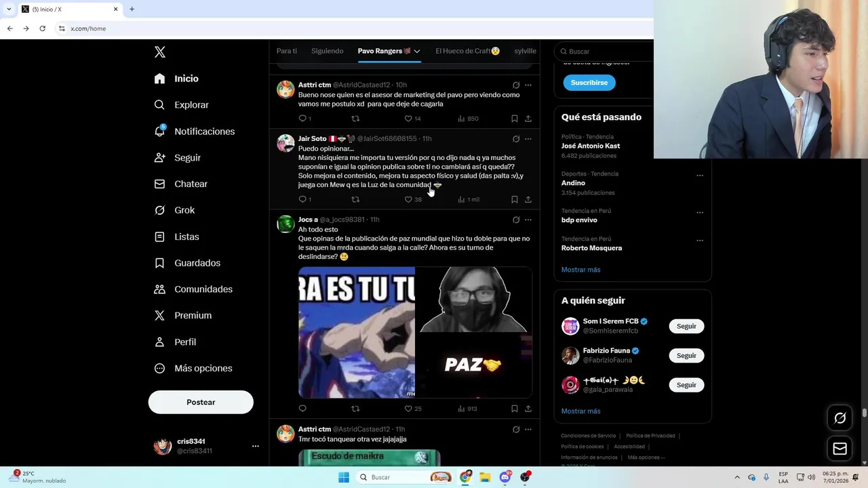Open a new browser tab
868x488 pixels.
click(x=132, y=9)
